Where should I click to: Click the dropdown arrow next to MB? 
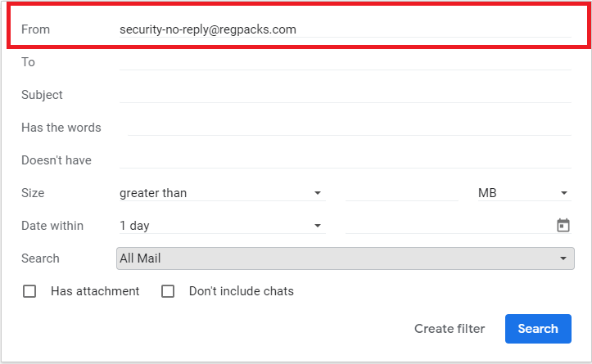click(563, 193)
